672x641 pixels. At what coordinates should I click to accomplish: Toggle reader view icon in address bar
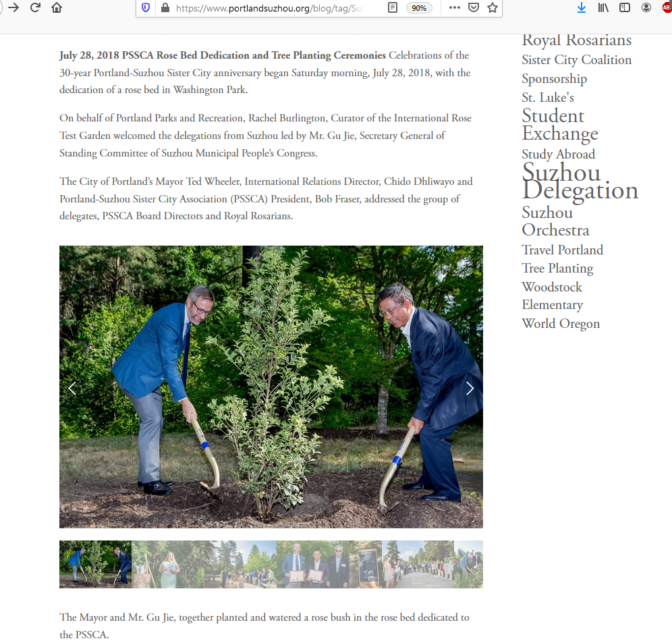(393, 7)
